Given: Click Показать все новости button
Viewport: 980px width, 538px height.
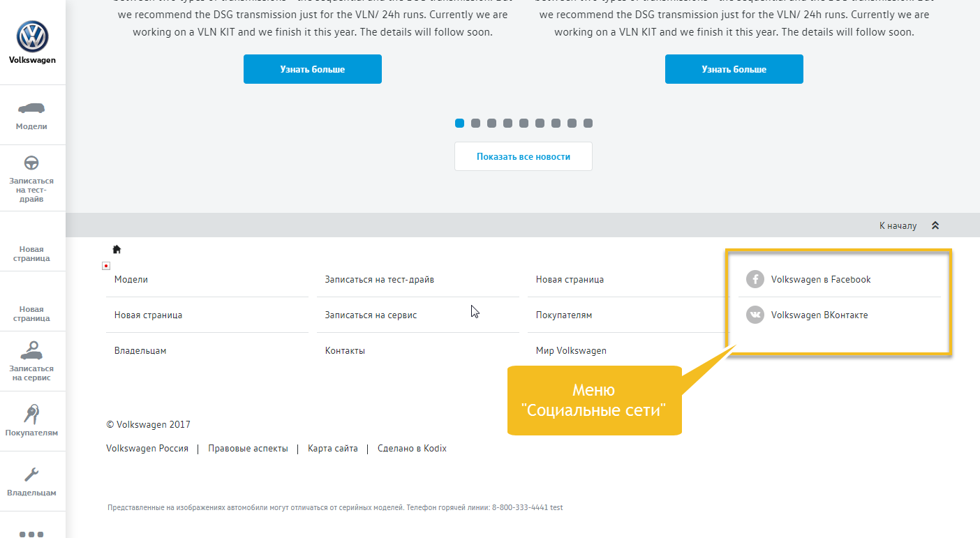Looking at the screenshot, I should click(524, 156).
